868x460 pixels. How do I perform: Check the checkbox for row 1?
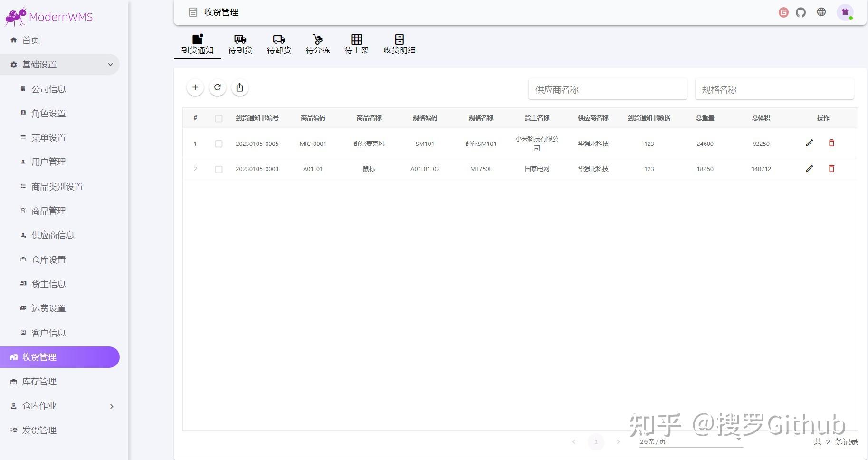point(219,144)
